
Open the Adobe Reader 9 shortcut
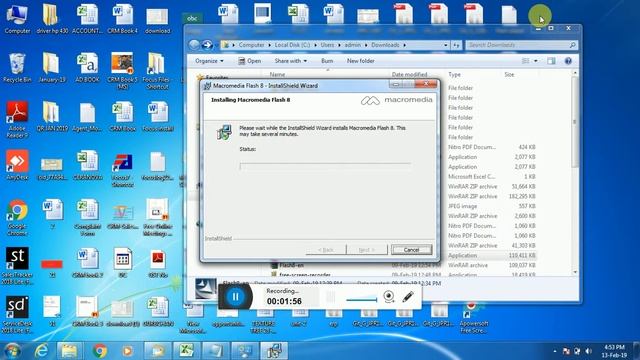coord(17,119)
